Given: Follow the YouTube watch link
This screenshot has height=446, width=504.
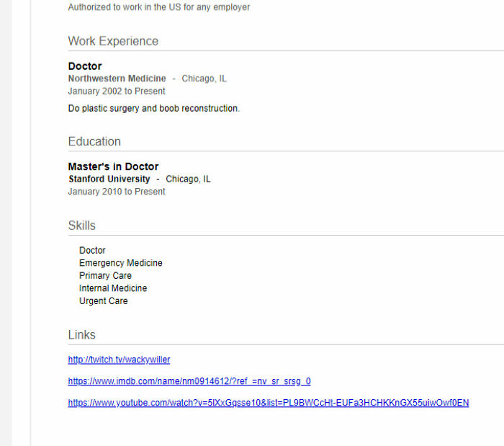Looking at the screenshot, I should [x=268, y=403].
